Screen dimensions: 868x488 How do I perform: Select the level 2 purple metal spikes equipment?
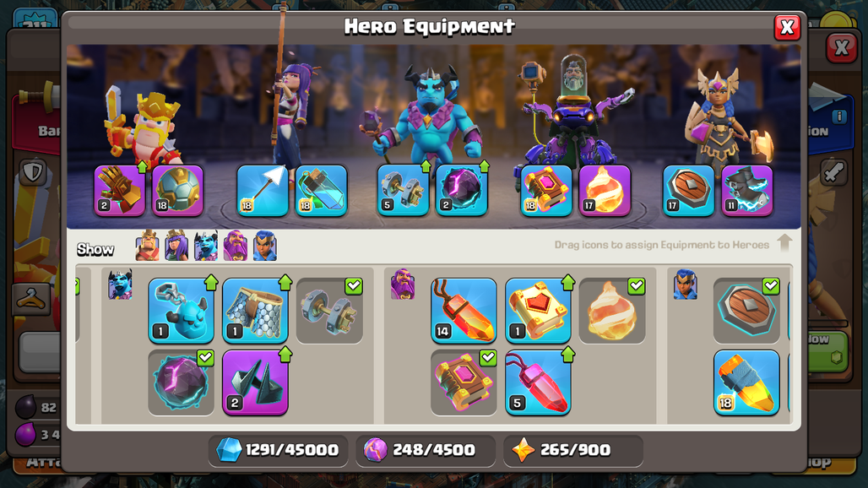[x=255, y=382]
